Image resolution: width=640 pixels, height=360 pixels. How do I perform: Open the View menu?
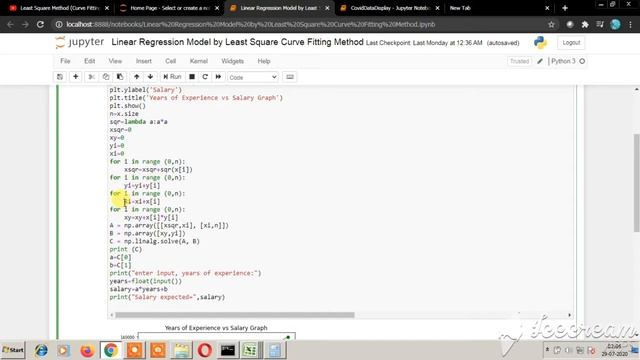coord(115,61)
